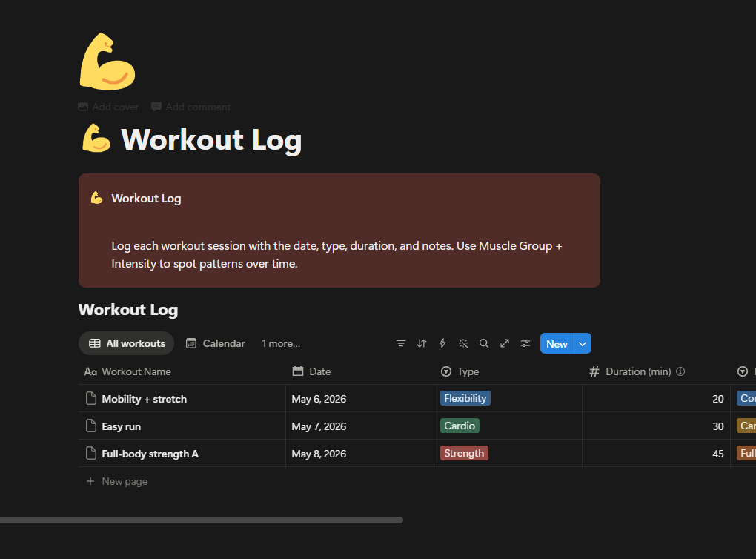Click the select icon in Type header
This screenshot has width=756, height=559.
[446, 371]
